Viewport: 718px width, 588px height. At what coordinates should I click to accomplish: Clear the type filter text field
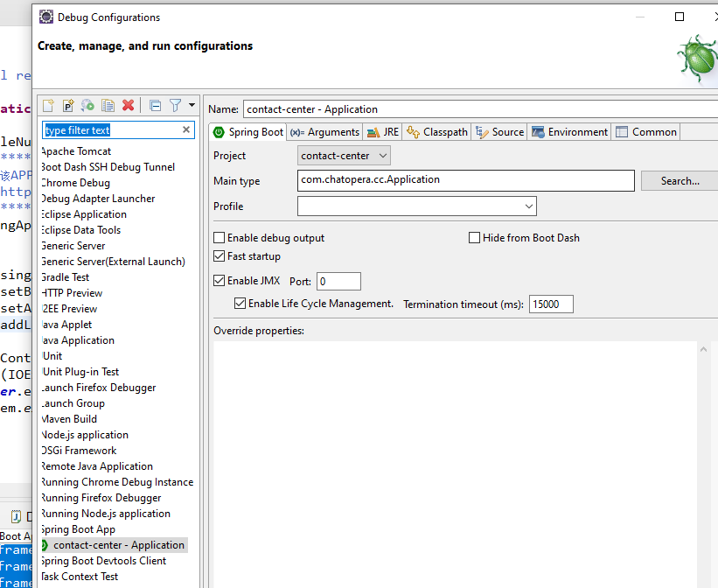tap(186, 129)
